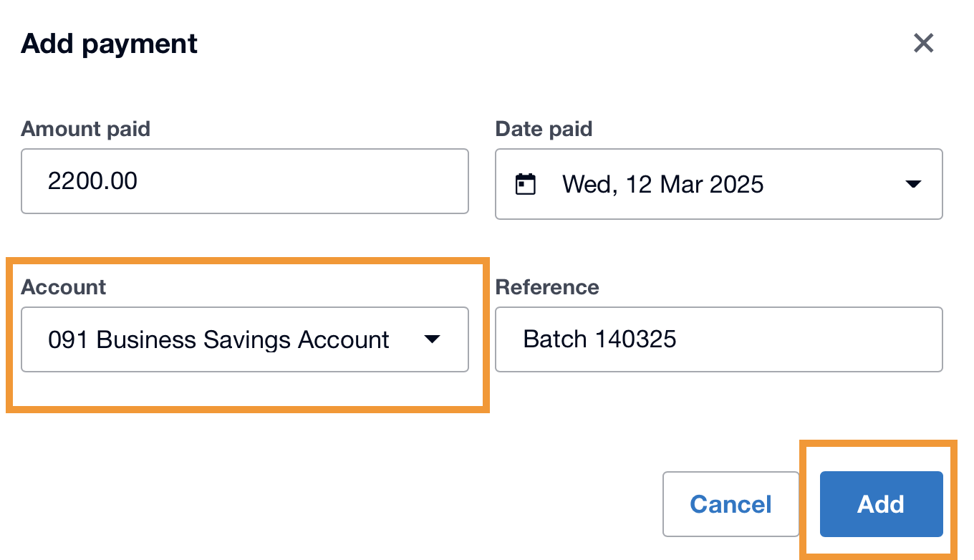Expand the Date paid dropdown arrow
This screenshot has height=560, width=974.
click(x=912, y=184)
